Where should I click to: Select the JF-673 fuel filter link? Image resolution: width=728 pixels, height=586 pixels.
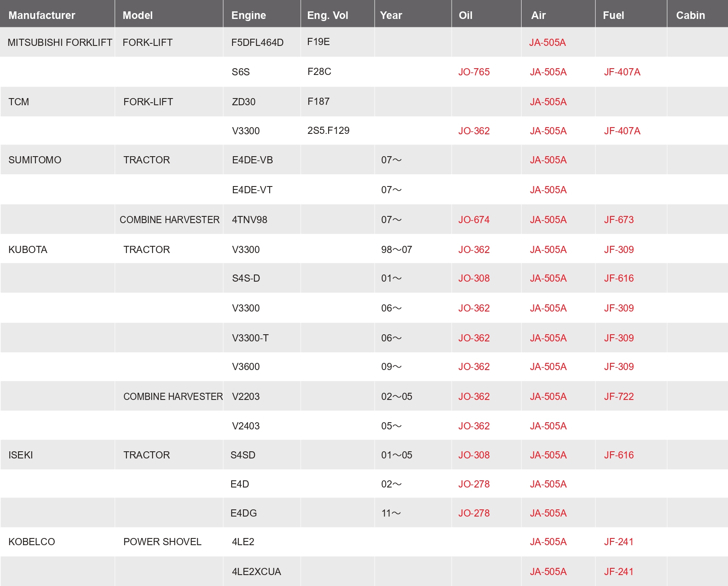(x=618, y=220)
